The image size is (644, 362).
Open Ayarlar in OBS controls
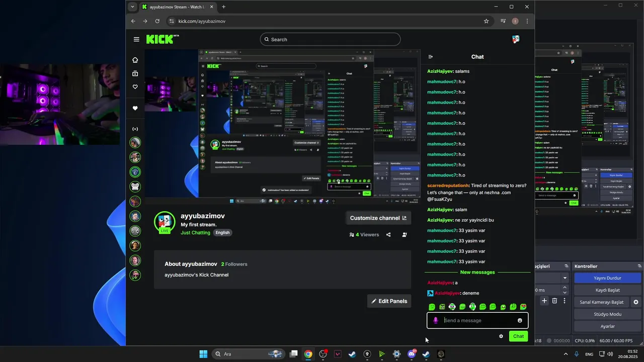607,326
